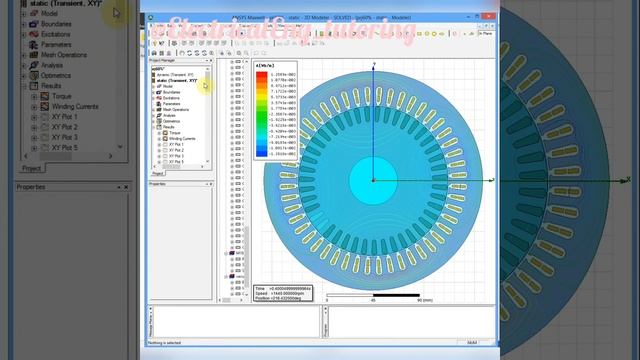The height and width of the screenshot is (360, 640).
Task: Select XY Plot 3 in Results
Action: [x=176, y=156]
